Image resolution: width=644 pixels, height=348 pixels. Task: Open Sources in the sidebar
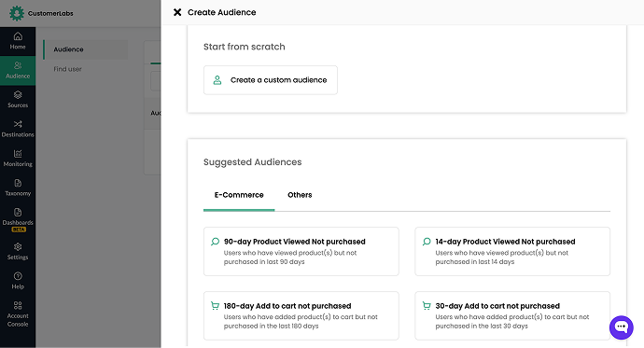coord(18,99)
